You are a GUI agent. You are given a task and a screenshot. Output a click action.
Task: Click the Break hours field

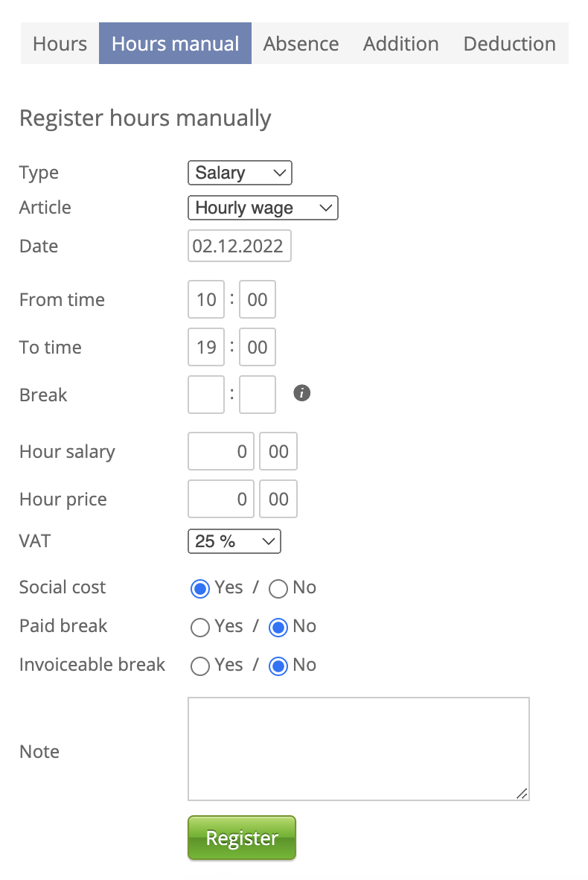pyautogui.click(x=206, y=395)
